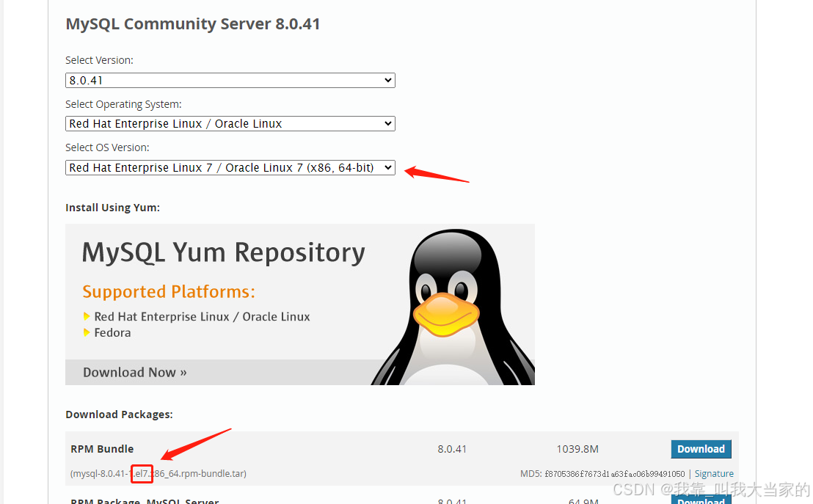This screenshot has width=813, height=504.
Task: Click Download button for RPM Bundle
Action: pyautogui.click(x=701, y=449)
